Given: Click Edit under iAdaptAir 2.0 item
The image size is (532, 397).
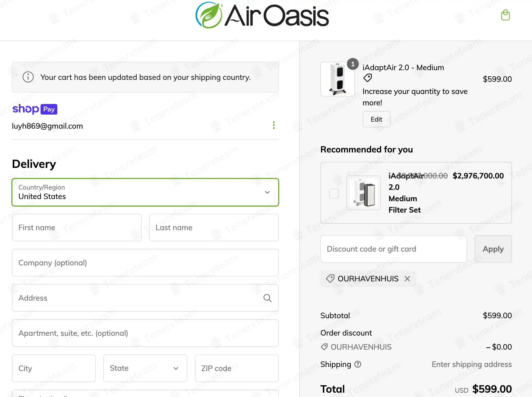Looking at the screenshot, I should 376,119.
